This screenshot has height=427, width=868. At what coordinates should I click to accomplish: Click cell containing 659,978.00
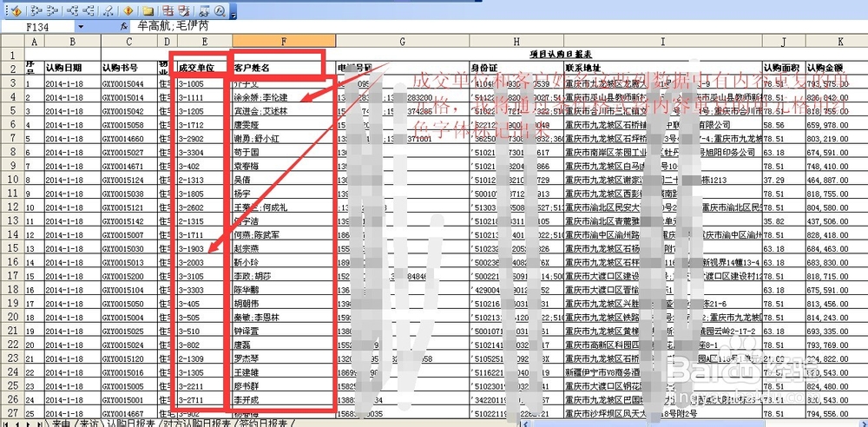tap(837, 125)
